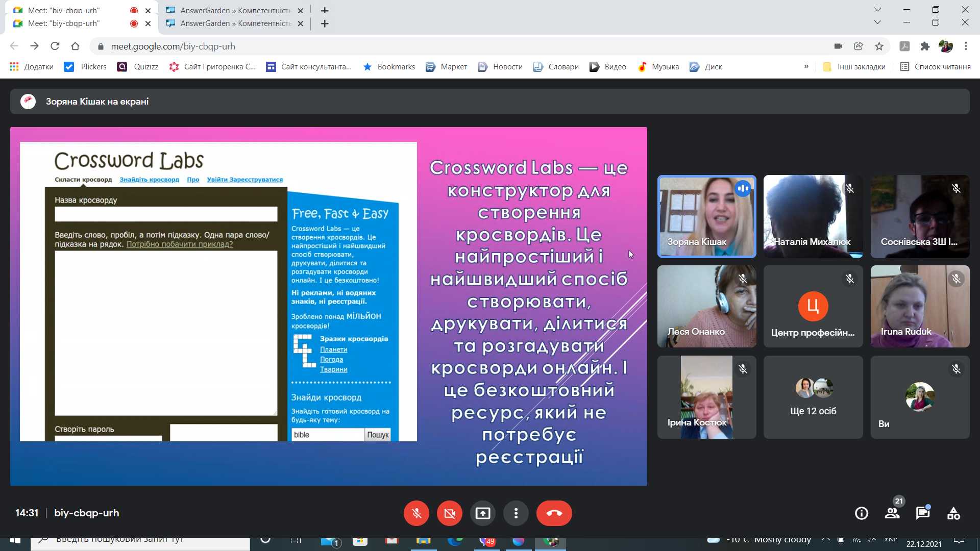This screenshot has width=980, height=551.
Task: Open meeting details info icon
Action: 862,513
